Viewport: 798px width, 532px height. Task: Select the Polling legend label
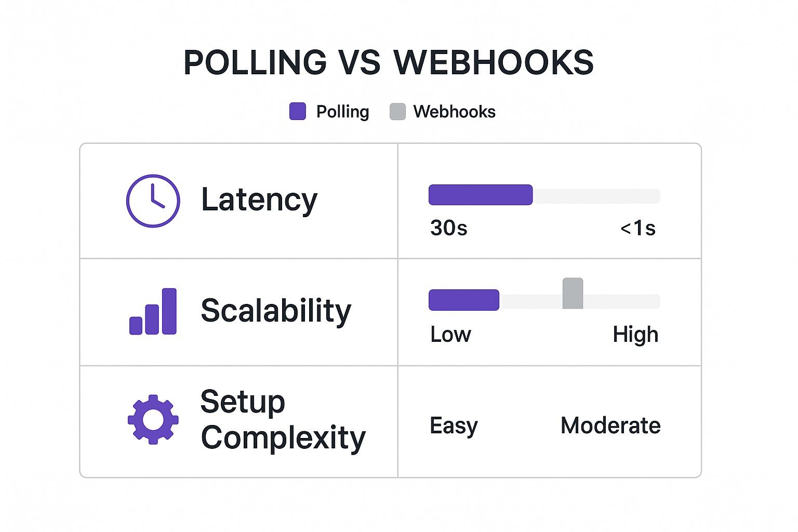click(x=342, y=112)
